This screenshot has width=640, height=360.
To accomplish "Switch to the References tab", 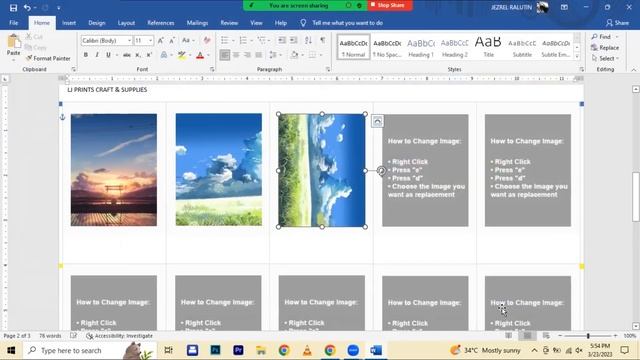I will click(161, 23).
